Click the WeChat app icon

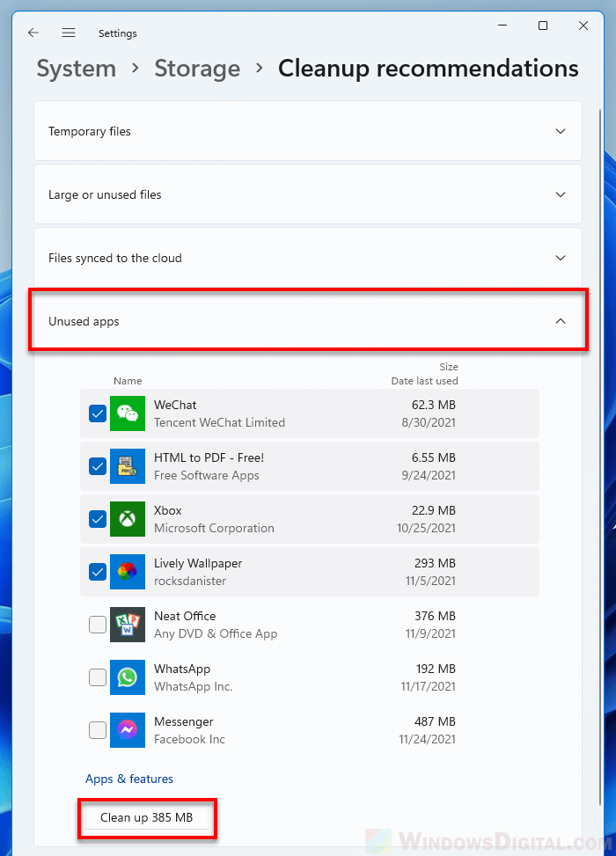point(128,413)
